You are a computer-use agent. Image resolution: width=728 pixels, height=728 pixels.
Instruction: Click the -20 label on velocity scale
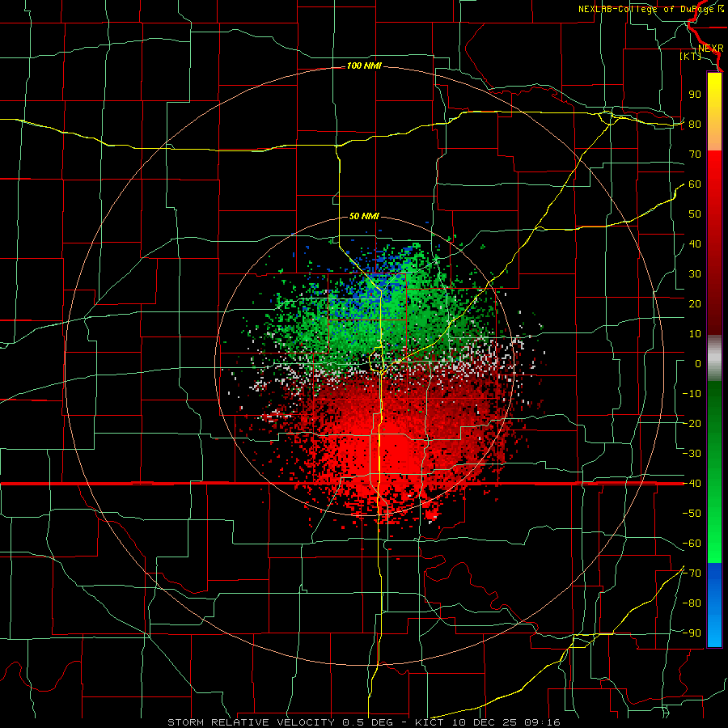coord(692,423)
